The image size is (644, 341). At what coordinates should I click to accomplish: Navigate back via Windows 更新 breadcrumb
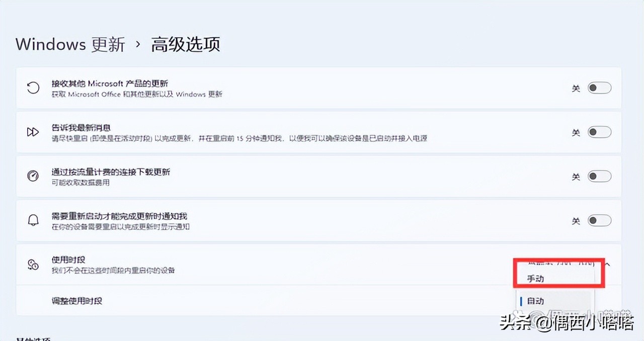[70, 44]
